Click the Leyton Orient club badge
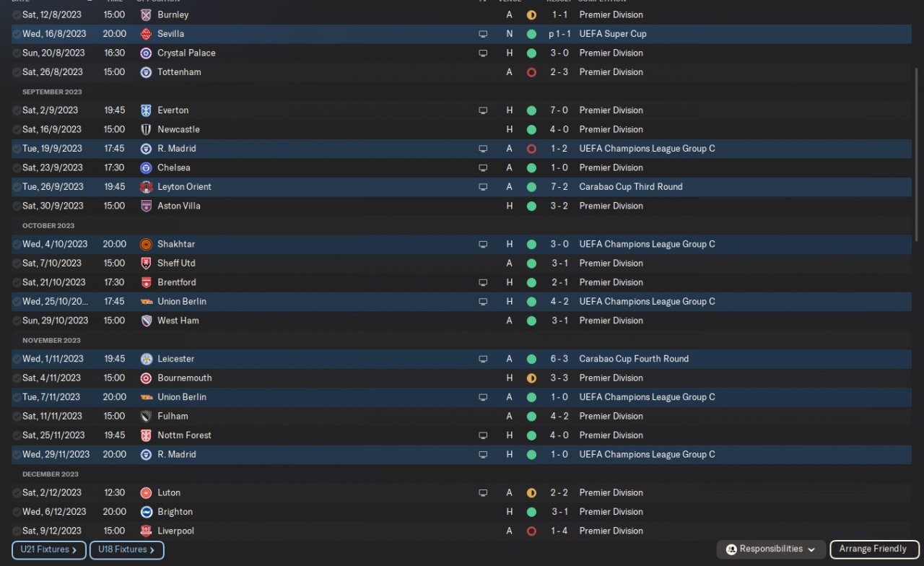 click(x=146, y=187)
